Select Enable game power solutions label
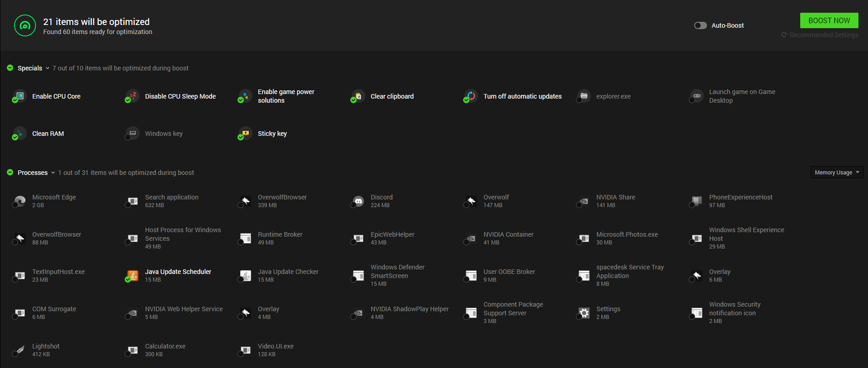Image resolution: width=868 pixels, height=368 pixels. click(x=286, y=96)
